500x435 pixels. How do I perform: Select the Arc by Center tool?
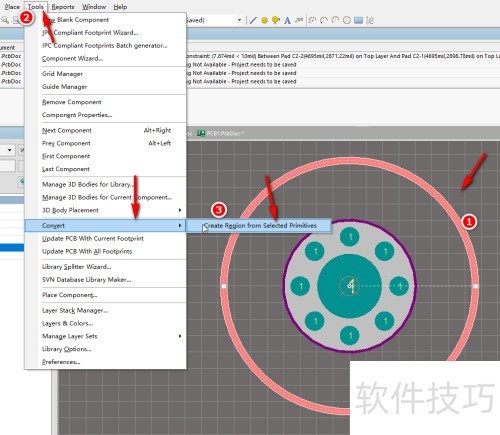coord(312,20)
